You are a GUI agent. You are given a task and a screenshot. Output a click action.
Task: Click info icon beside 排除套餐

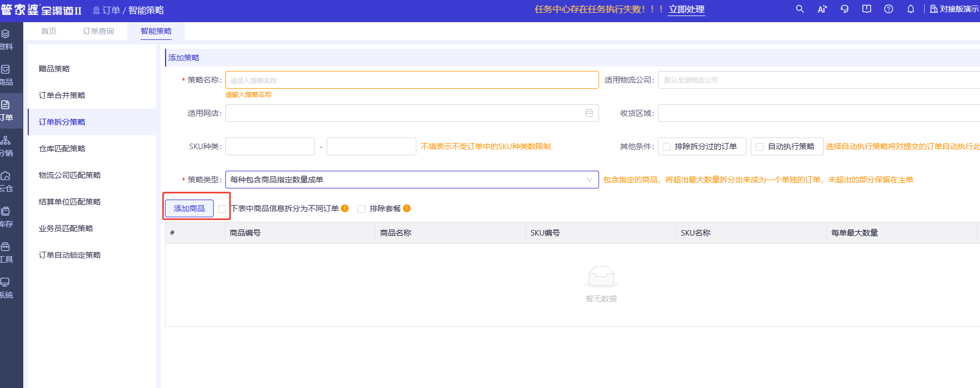click(407, 208)
